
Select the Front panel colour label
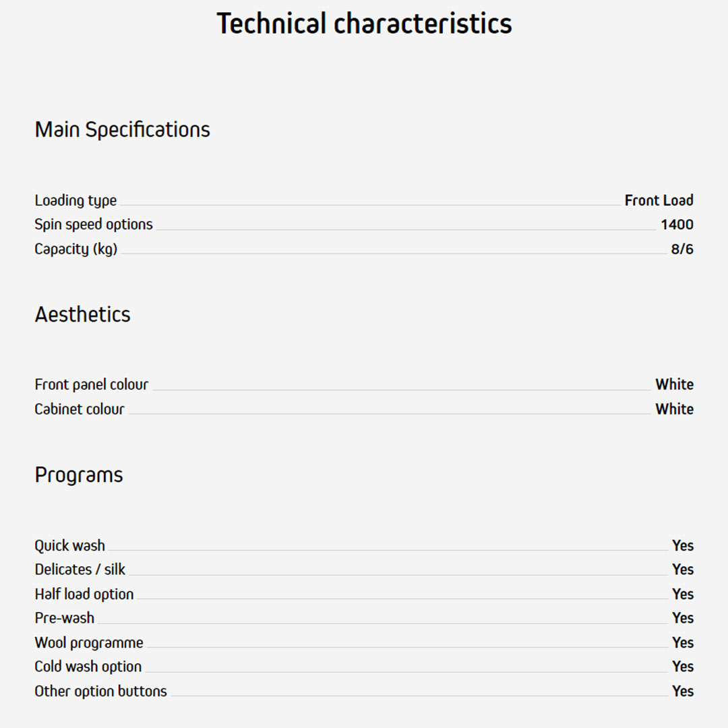pos(92,385)
